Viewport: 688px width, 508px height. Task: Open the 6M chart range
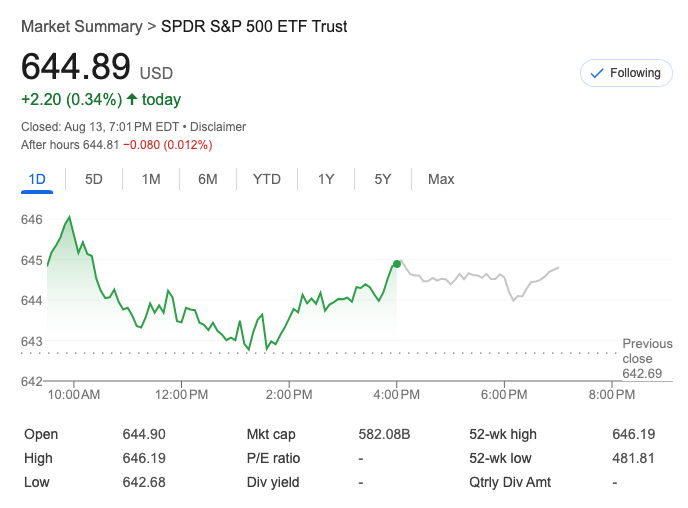click(208, 179)
